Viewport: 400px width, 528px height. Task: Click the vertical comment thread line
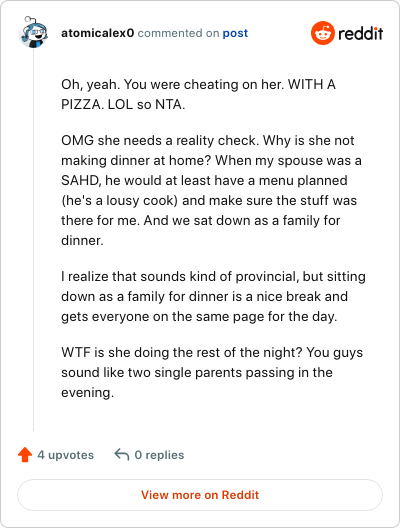pos(33,240)
